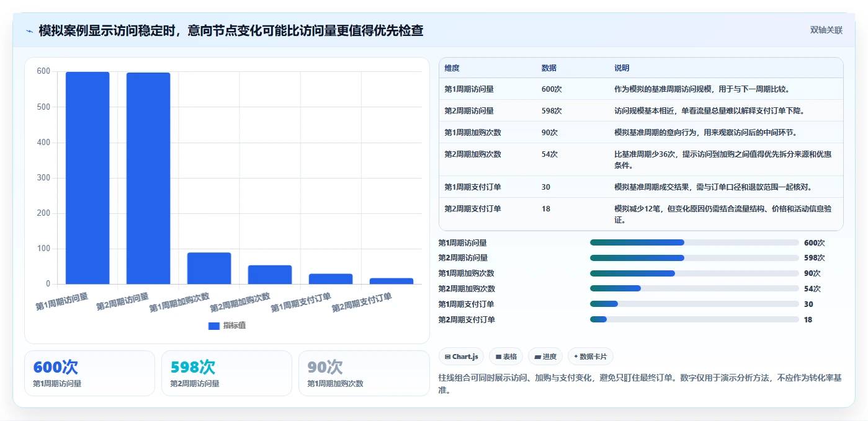Open the 598次 stat card
The height and width of the screenshot is (421, 868).
(226, 373)
